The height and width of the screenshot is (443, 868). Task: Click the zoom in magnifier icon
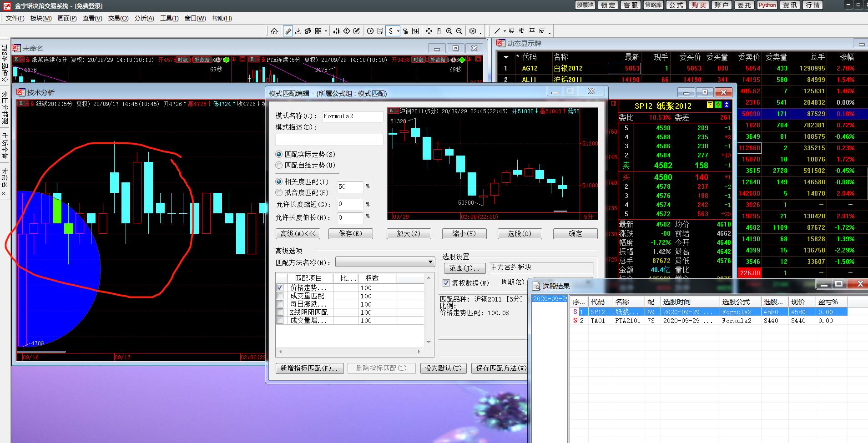tap(449, 31)
